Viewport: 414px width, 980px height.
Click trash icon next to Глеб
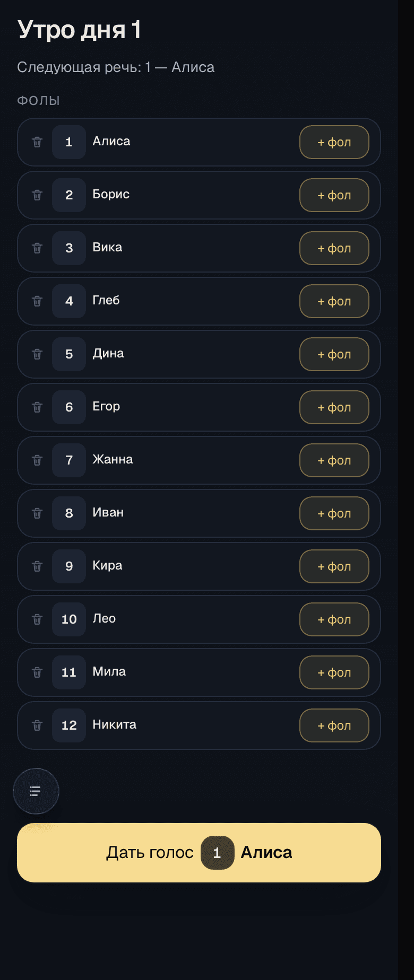(x=37, y=301)
